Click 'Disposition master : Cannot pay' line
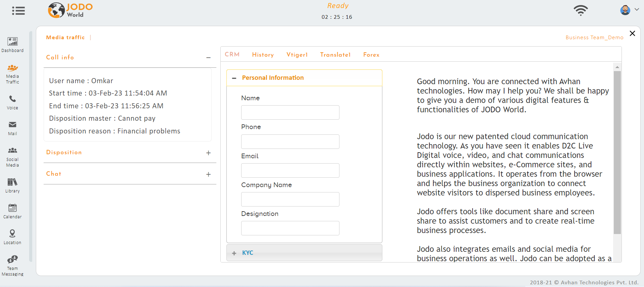This screenshot has width=644, height=287. pos(102,118)
